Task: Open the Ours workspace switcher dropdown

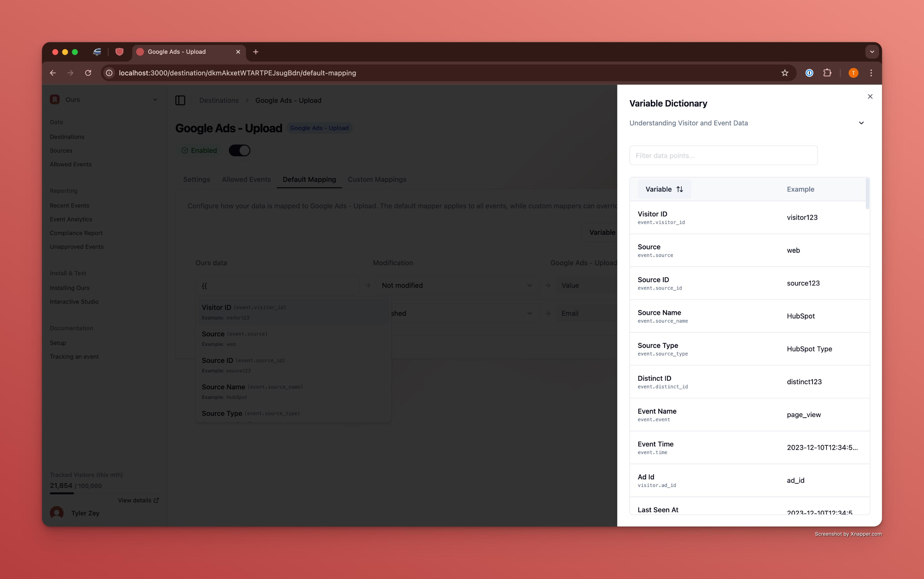Action: (155, 100)
